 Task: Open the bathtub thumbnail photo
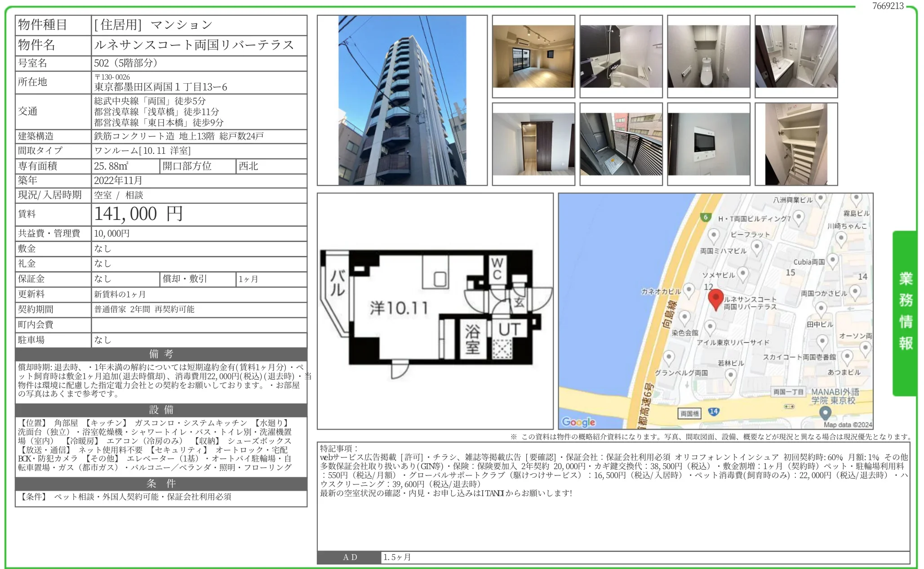coord(621,56)
